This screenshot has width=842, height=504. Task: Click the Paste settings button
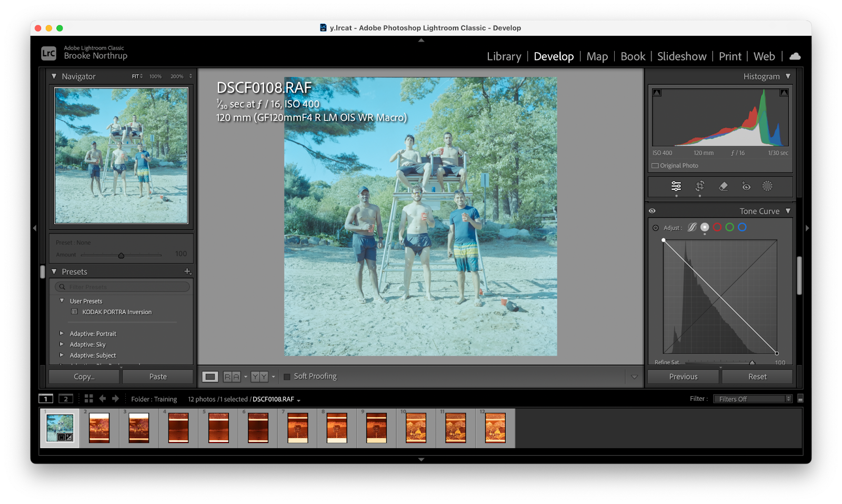click(x=158, y=377)
